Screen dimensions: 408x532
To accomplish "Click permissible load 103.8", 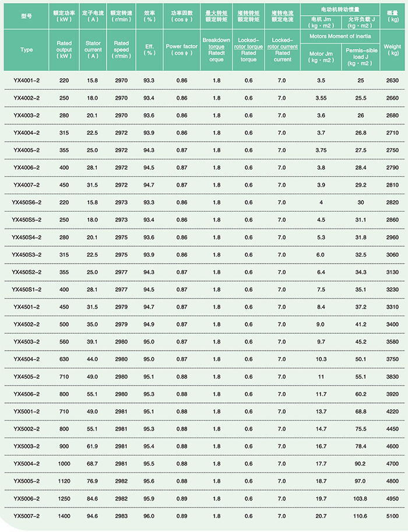I will [360, 499].
